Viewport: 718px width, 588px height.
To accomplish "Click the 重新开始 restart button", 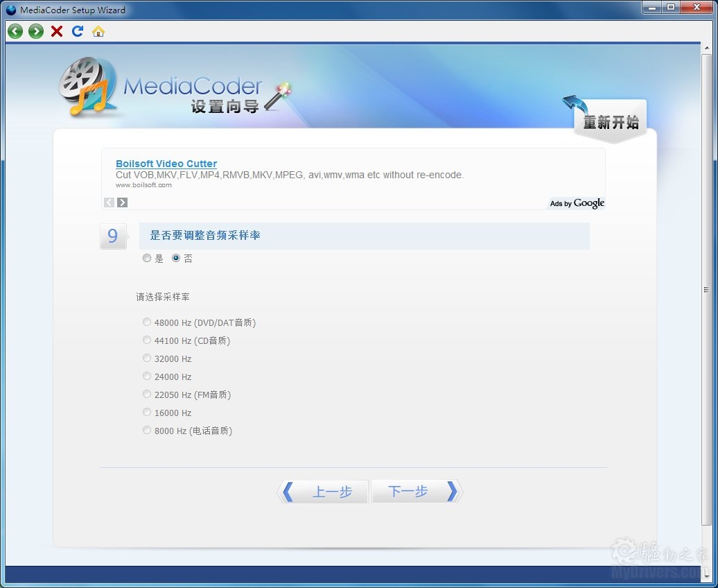I will coord(610,121).
